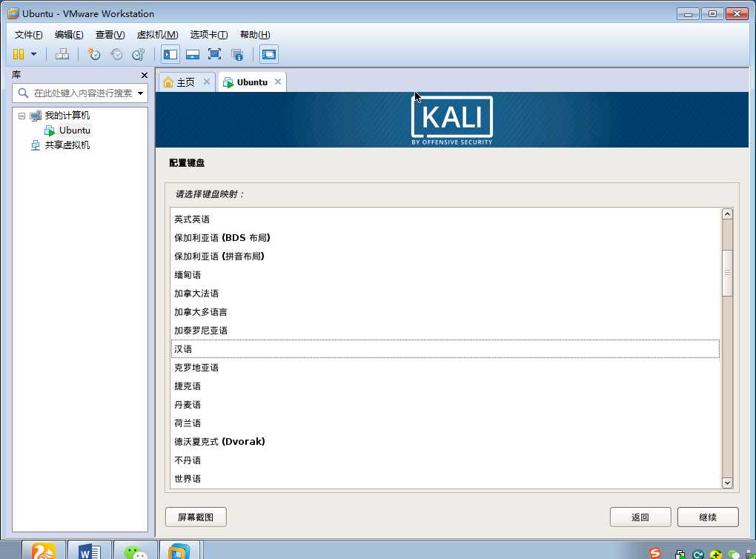756x559 pixels.
Task: Select 克罗地亚语 keyboard layout
Action: click(445, 368)
